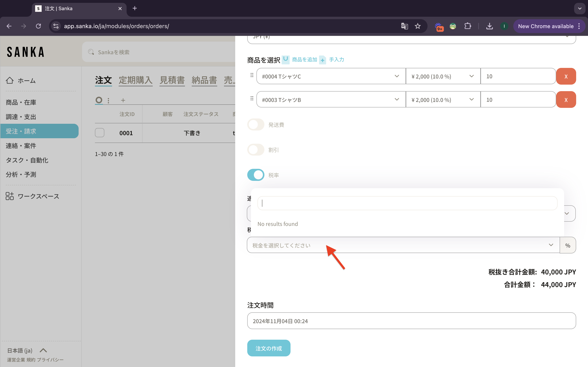Open the workspace grid icon
The image size is (588, 367).
(10, 196)
